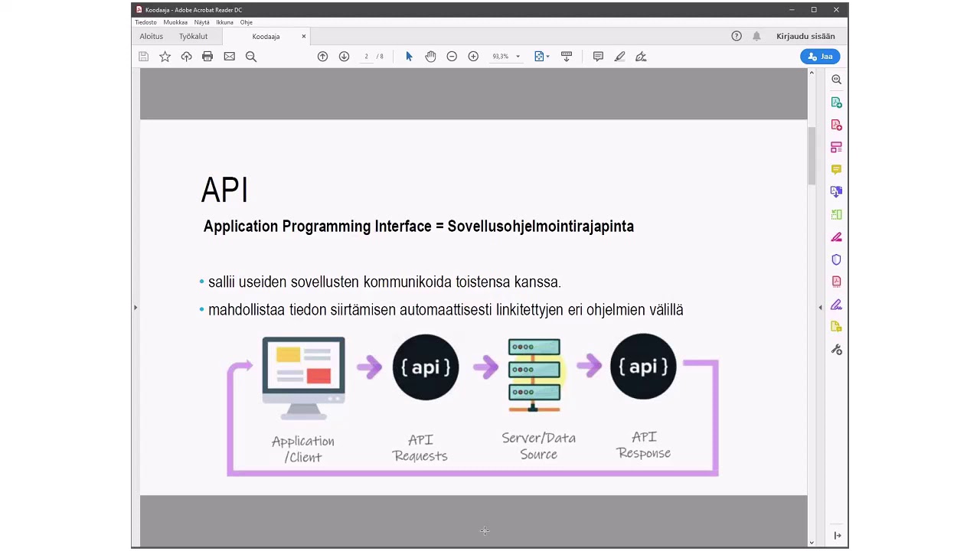Print the document with the printer icon
The width and height of the screenshot is (980, 551).
[207, 57]
